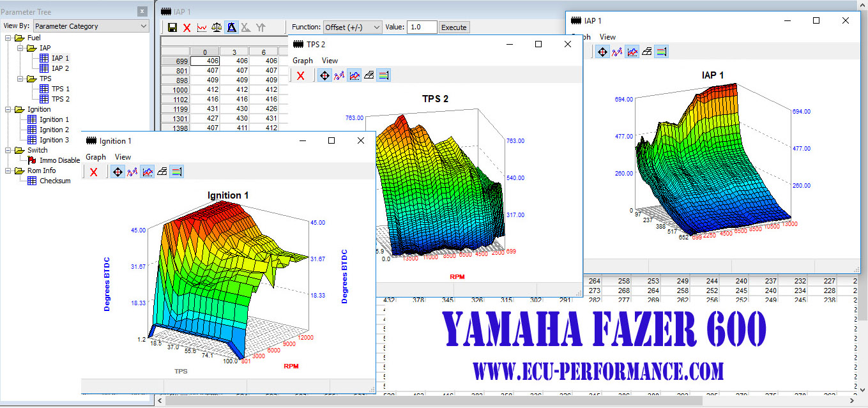Click data points icon in Ignition 1 toolbar
Screen dimensions: 868x408
132,172
